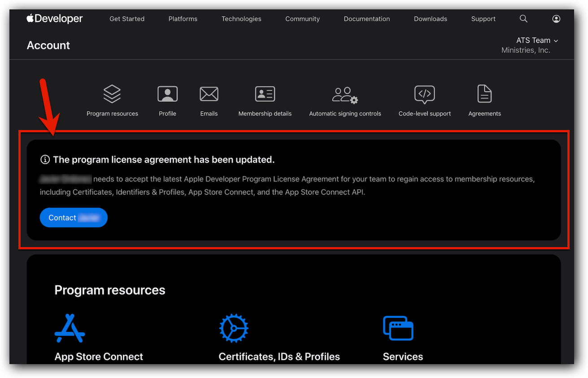Viewport: 588px width, 378px height.
Task: Open the Program resources icon
Action: (112, 94)
